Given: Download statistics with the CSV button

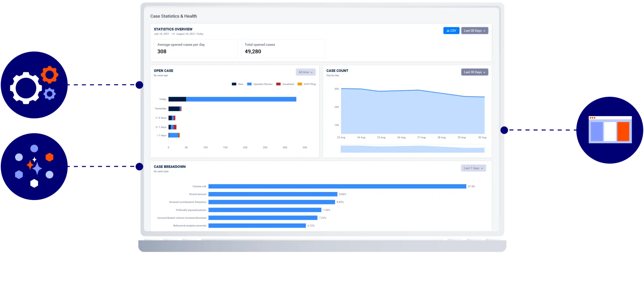Looking at the screenshot, I should (451, 31).
